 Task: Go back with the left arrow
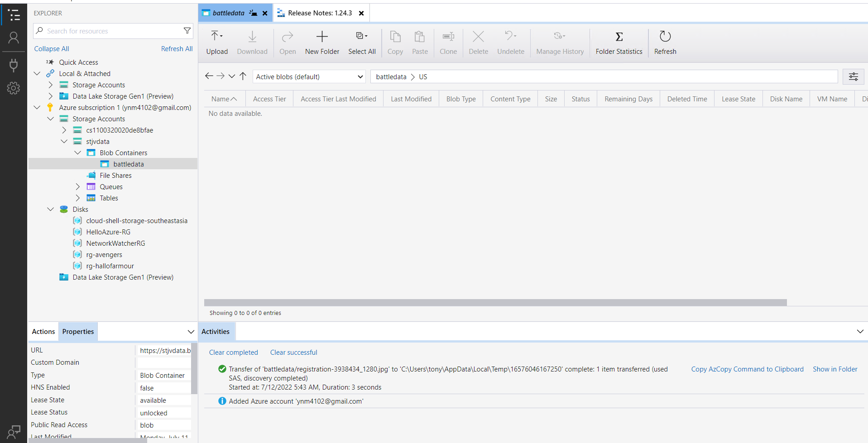click(209, 76)
